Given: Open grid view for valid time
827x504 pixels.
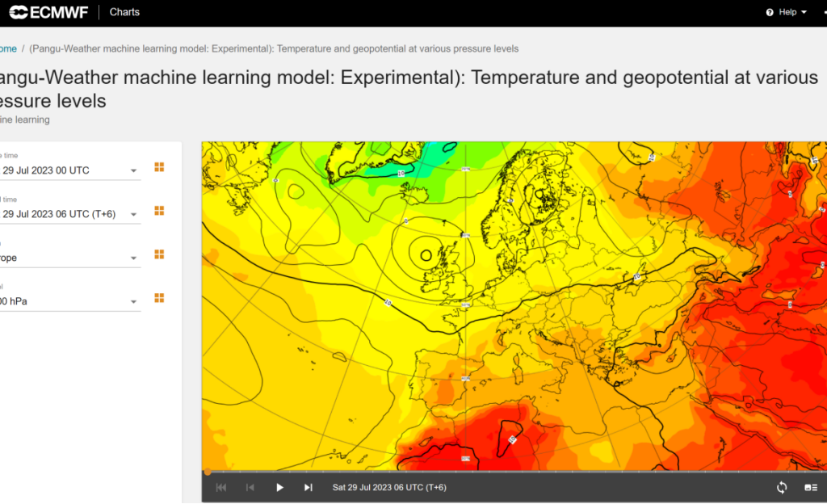Looking at the screenshot, I should (159, 211).
